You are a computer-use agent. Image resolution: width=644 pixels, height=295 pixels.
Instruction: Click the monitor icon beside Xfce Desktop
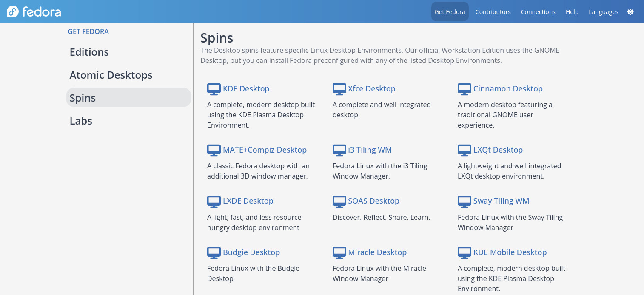click(339, 89)
